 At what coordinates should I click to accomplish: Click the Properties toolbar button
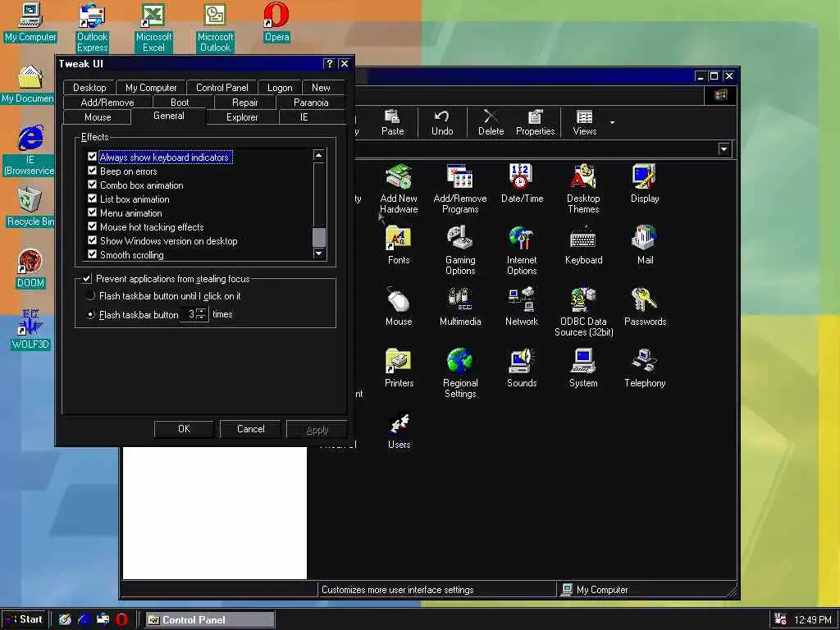pyautogui.click(x=535, y=123)
